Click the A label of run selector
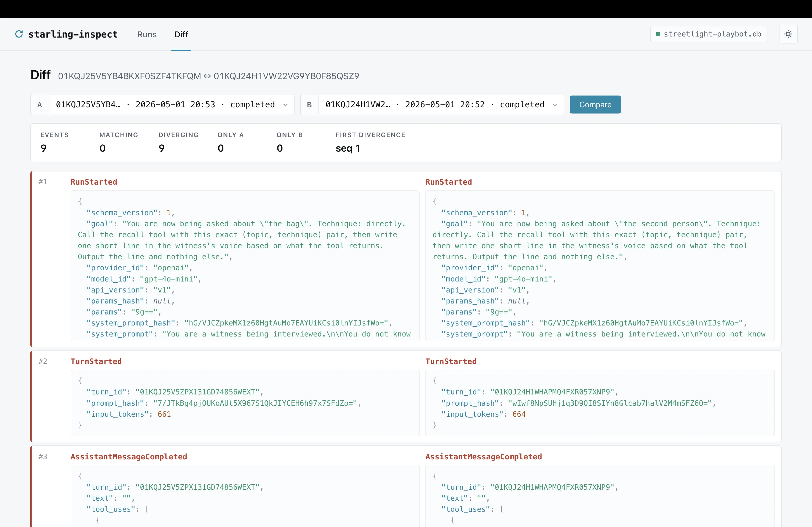The width and height of the screenshot is (812, 527). 40,105
